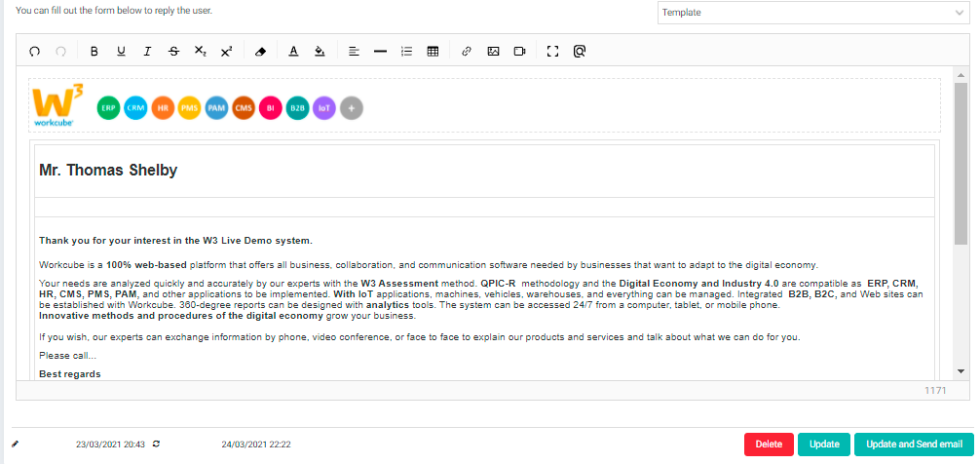This screenshot has width=980, height=464.
Task: Toggle fullscreen editor mode
Action: 552,52
